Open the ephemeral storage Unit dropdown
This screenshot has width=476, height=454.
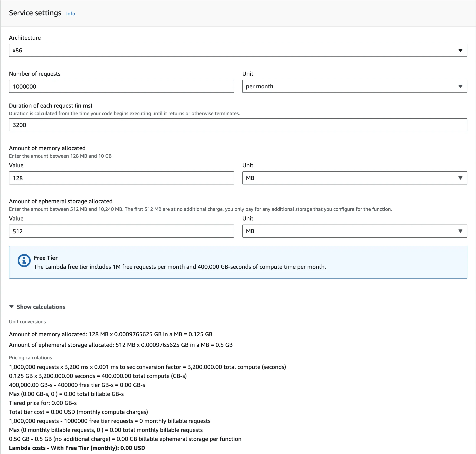pos(355,231)
